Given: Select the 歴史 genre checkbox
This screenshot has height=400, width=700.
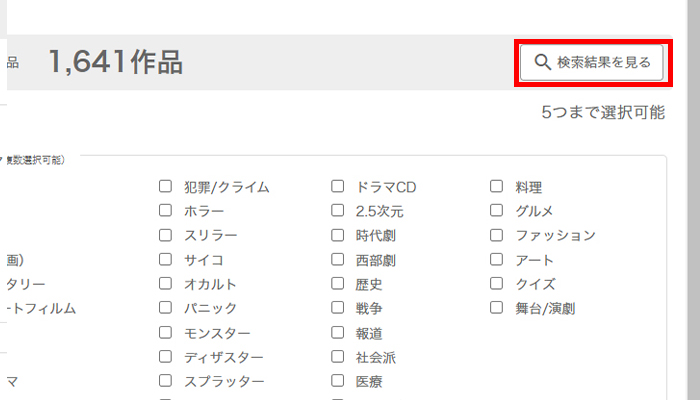Looking at the screenshot, I should [x=337, y=284].
